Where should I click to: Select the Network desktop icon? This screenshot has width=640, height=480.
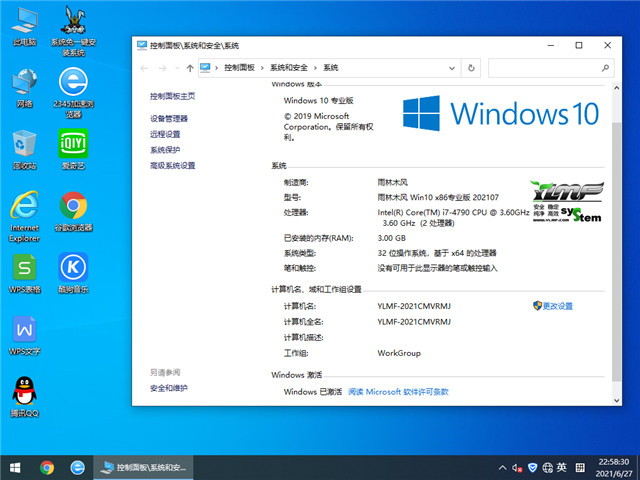coord(24,88)
